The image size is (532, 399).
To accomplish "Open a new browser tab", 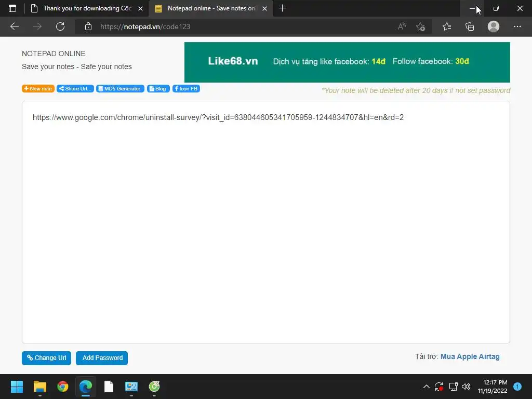I will [282, 8].
